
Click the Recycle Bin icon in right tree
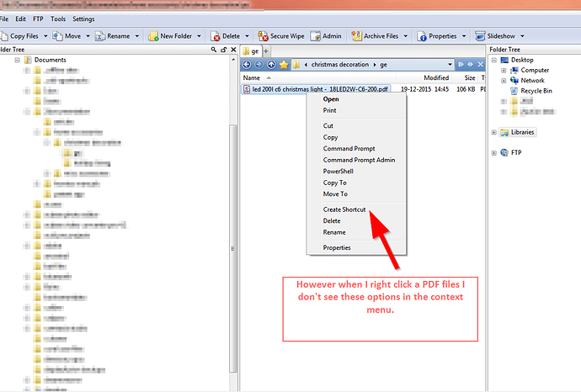[514, 91]
